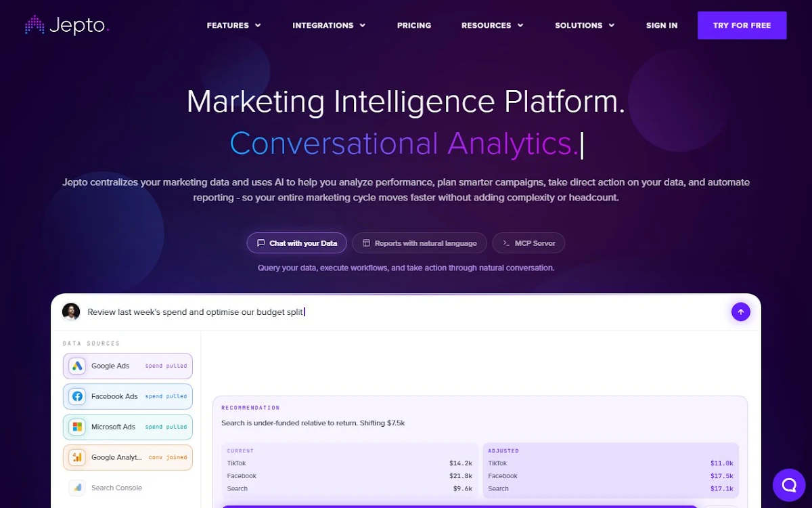Go to the Pricing page
812x508 pixels.
tap(414, 25)
